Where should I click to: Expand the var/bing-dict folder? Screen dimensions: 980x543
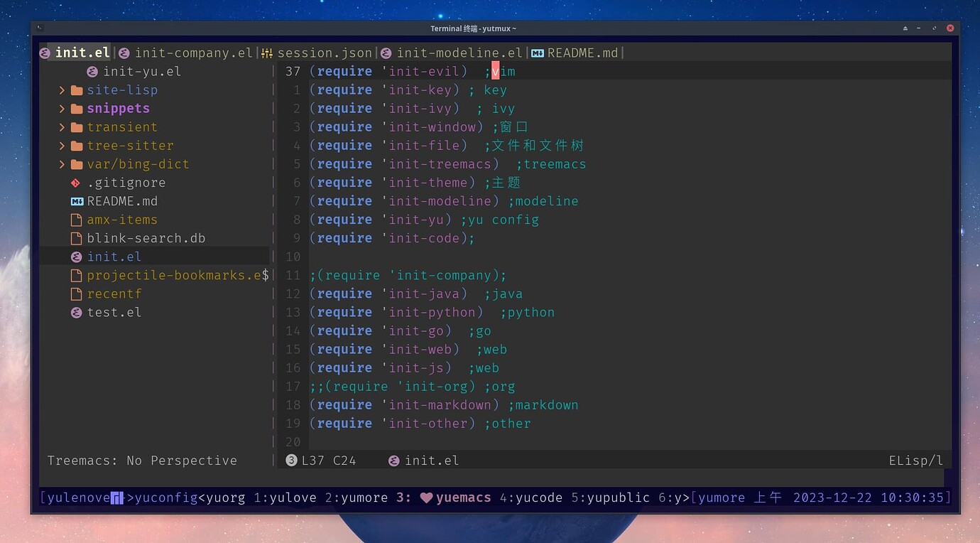[x=62, y=163]
